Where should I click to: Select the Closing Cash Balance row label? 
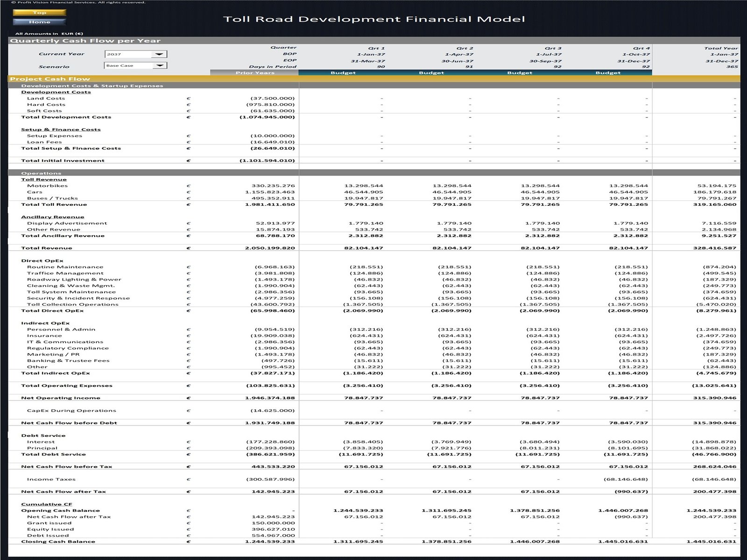pyautogui.click(x=58, y=542)
